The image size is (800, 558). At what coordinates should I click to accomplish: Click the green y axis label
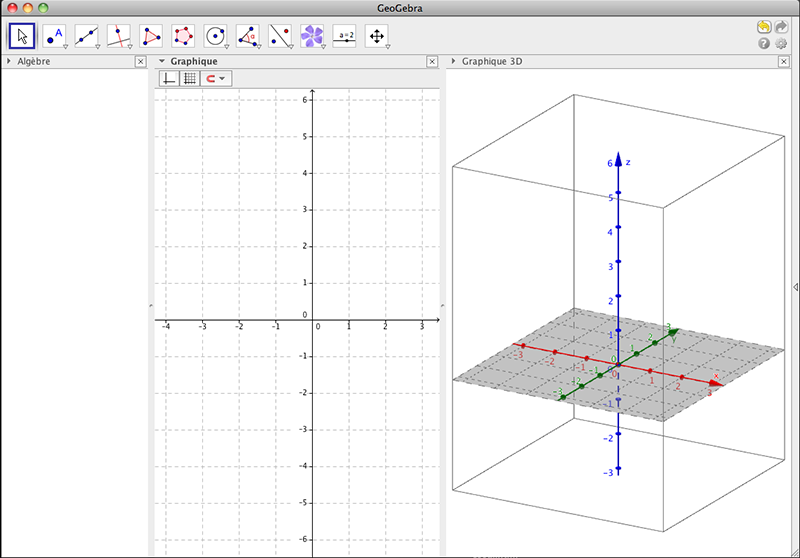[x=674, y=338]
